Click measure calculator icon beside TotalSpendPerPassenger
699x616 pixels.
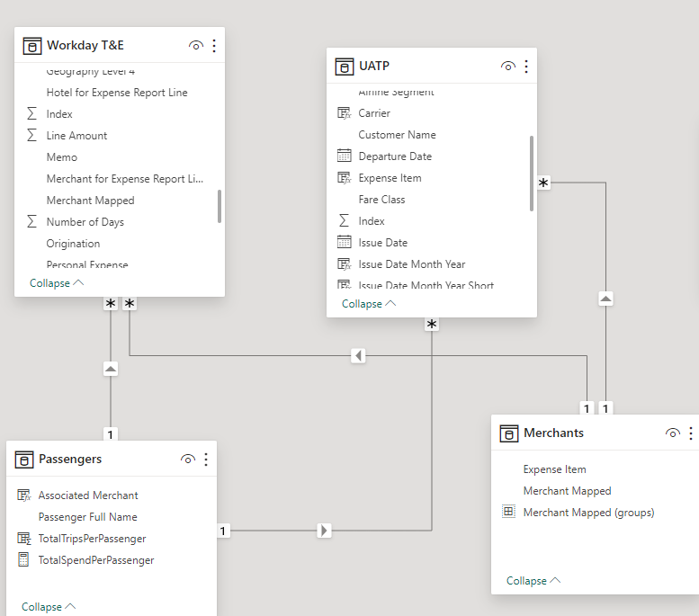click(x=23, y=559)
